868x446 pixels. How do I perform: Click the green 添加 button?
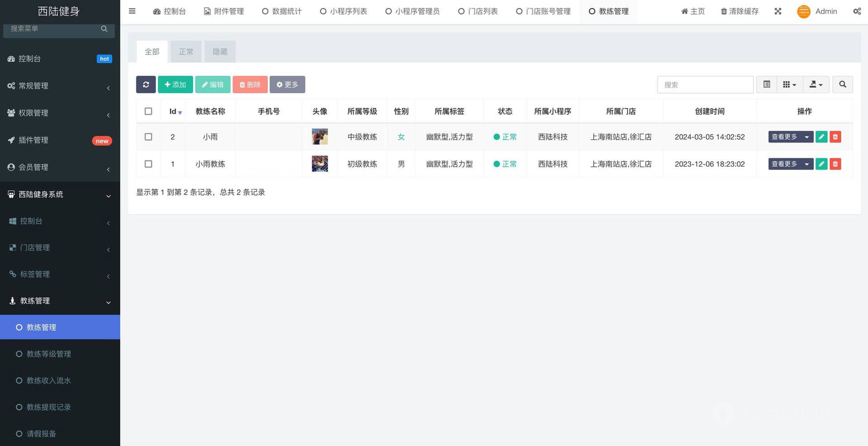[175, 85]
